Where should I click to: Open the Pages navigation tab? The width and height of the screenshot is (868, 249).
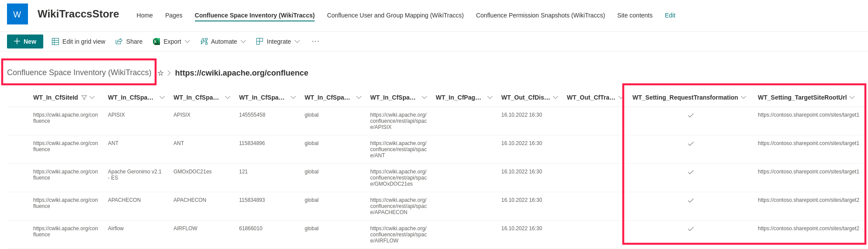click(174, 15)
